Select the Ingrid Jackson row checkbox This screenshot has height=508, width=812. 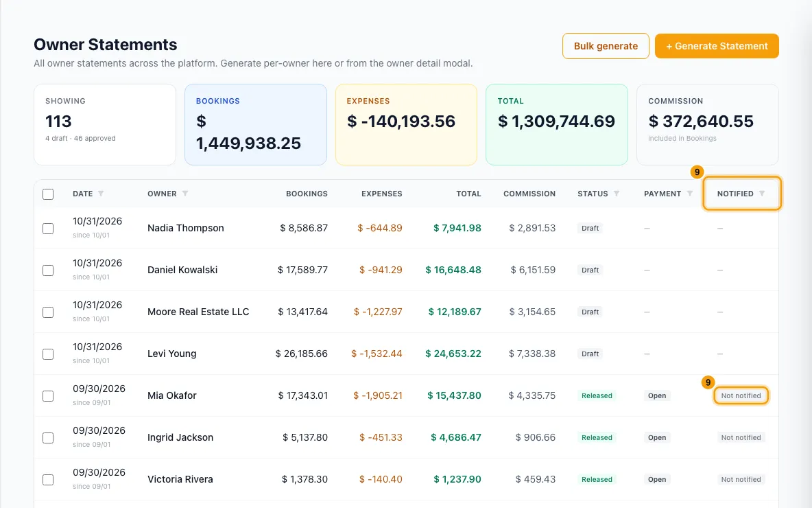coord(48,438)
